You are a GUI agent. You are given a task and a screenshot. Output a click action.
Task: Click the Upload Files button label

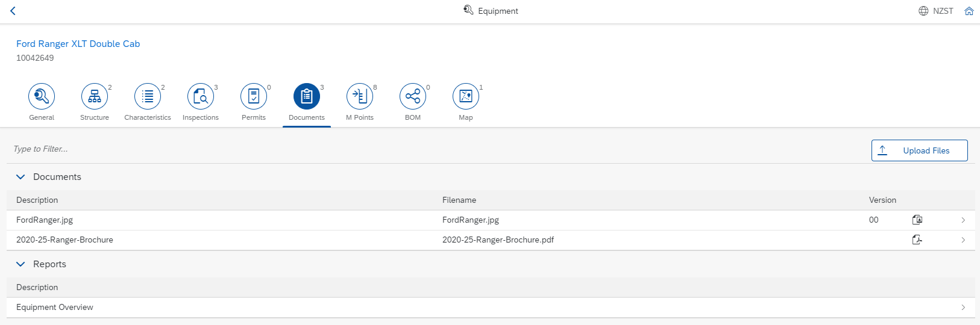(926, 150)
